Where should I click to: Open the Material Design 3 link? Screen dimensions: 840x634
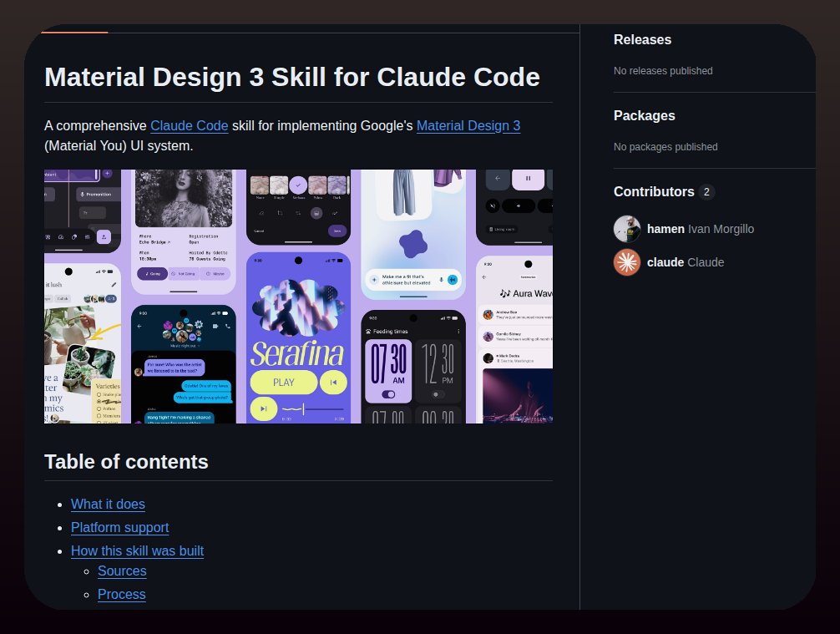click(468, 126)
